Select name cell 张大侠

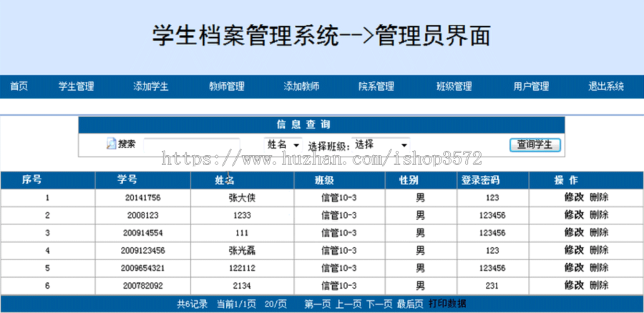pyautogui.click(x=243, y=198)
